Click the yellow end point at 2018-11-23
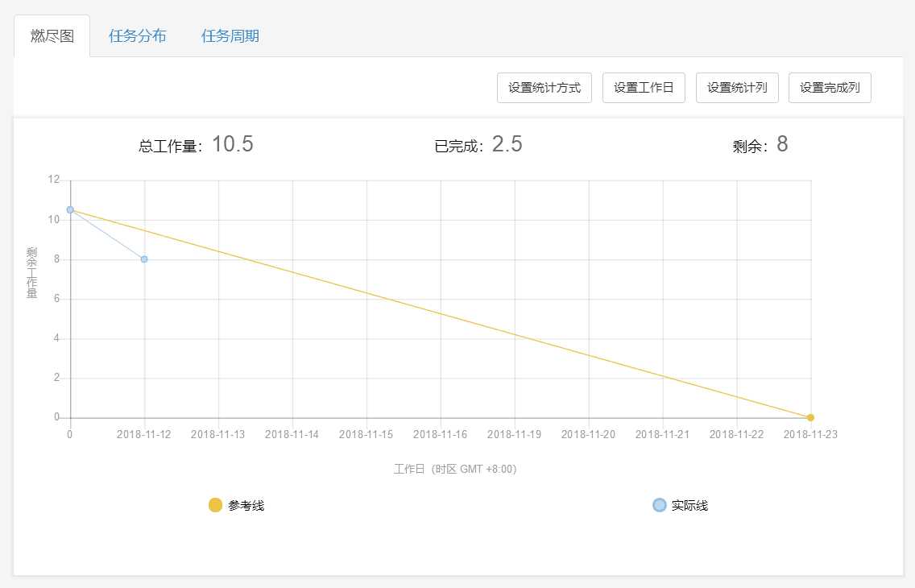 [810, 418]
